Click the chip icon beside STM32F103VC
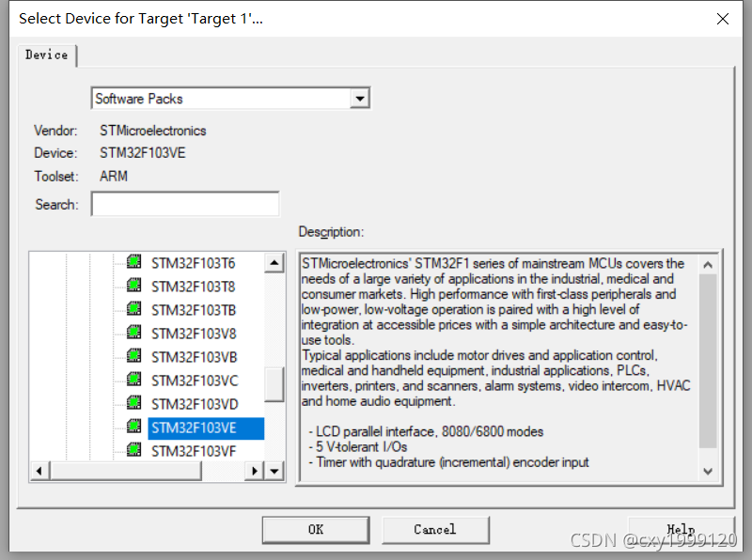The image size is (752, 560). point(134,380)
